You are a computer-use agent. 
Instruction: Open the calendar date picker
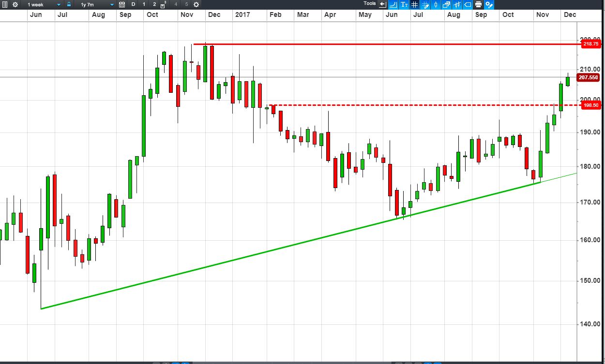(x=122, y=4)
